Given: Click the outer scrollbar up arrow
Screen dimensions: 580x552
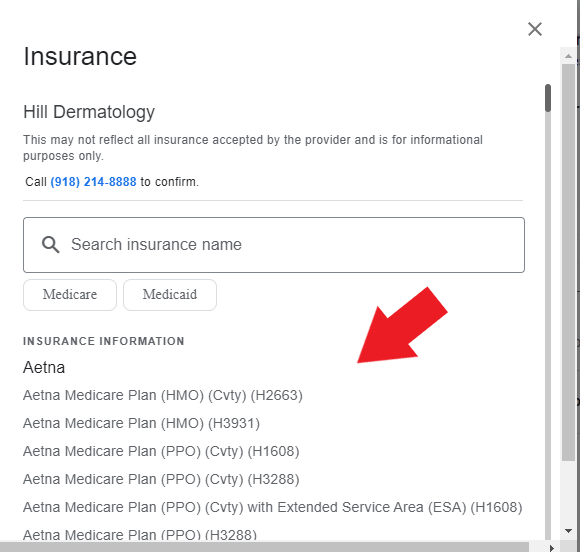Looking at the screenshot, I should 569,56.
